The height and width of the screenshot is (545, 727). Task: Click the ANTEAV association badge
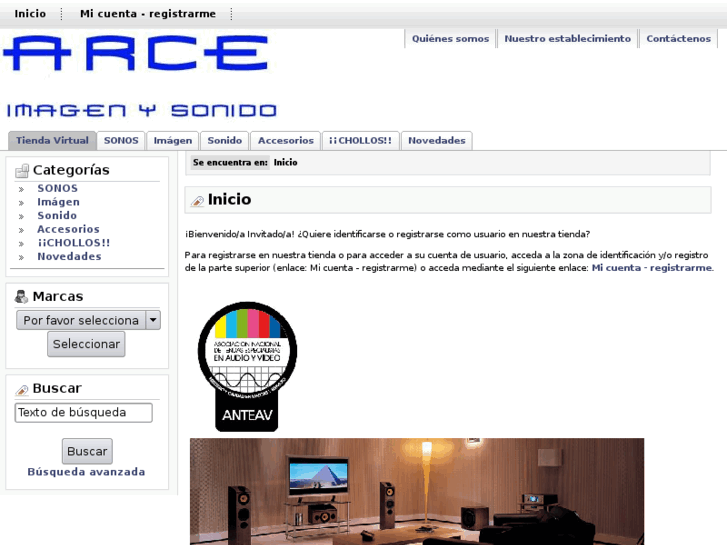coord(247,366)
